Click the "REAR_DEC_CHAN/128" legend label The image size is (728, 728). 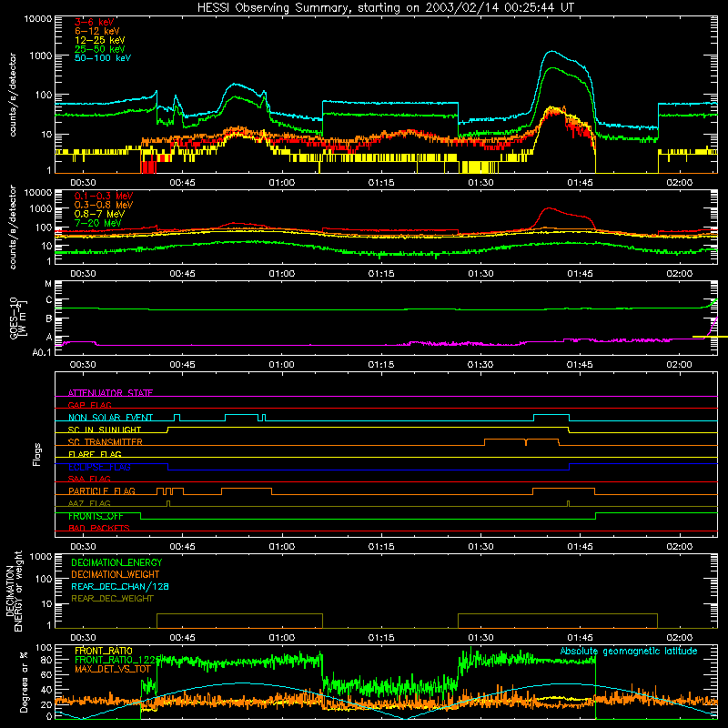tap(120, 586)
